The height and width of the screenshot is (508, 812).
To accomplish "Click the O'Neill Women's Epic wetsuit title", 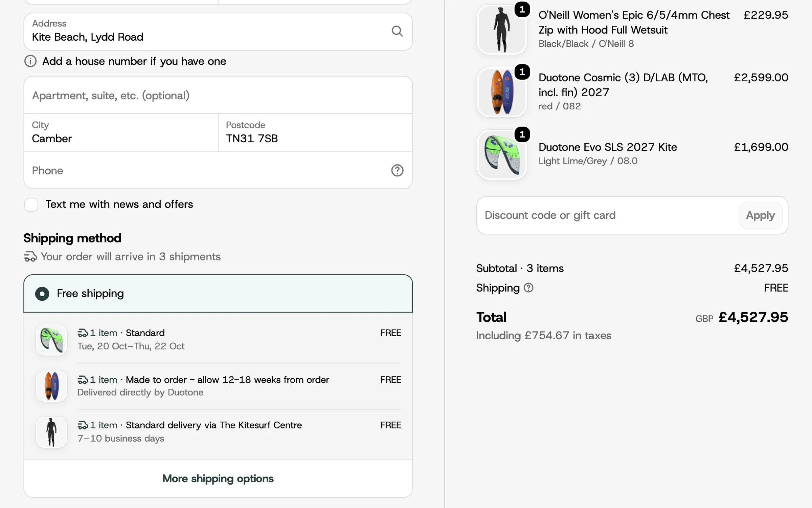I will (x=634, y=22).
